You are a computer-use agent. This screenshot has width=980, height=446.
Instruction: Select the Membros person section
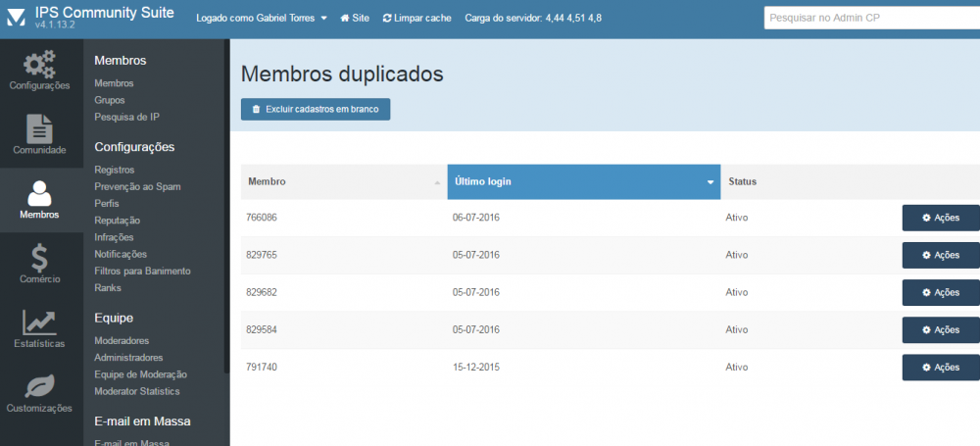tap(40, 200)
